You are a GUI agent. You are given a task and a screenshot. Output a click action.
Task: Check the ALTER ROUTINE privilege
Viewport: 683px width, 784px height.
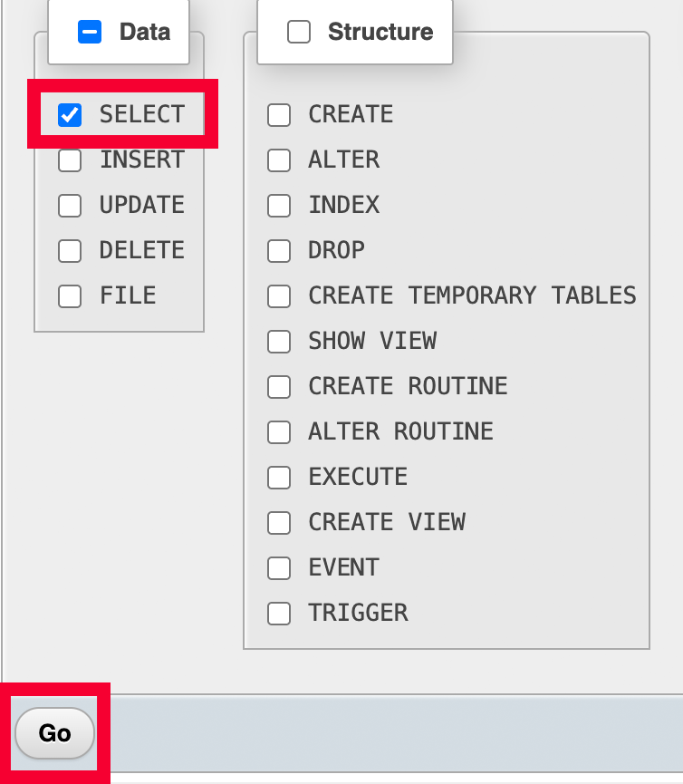pos(279,432)
